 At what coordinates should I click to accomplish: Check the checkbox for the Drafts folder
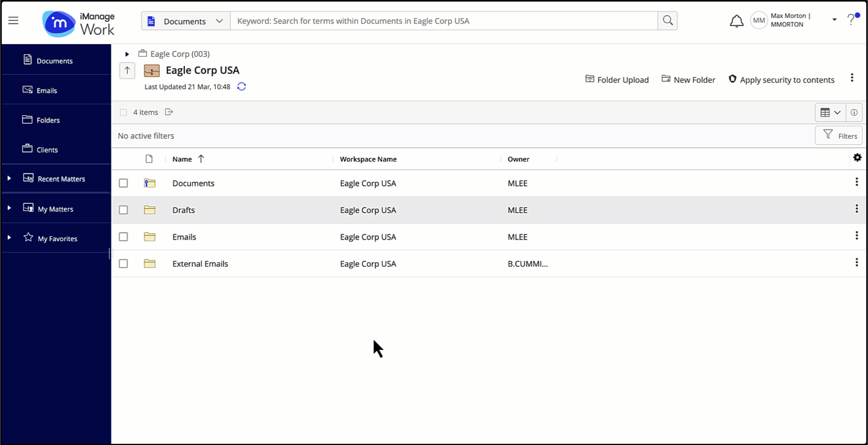point(124,209)
